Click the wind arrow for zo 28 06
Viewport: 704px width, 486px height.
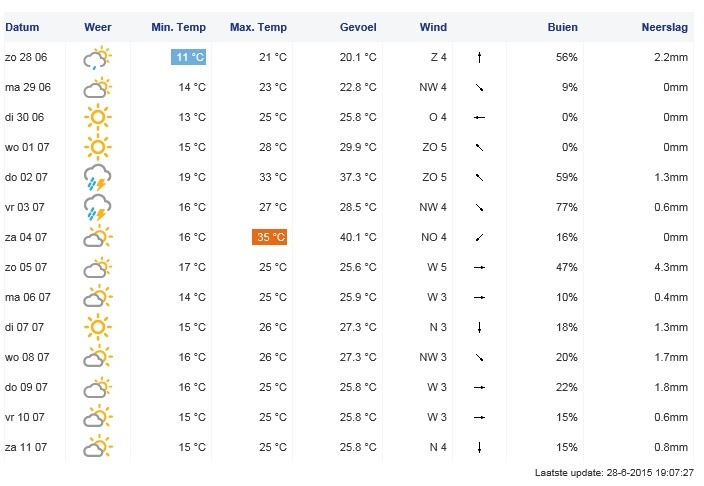(480, 58)
